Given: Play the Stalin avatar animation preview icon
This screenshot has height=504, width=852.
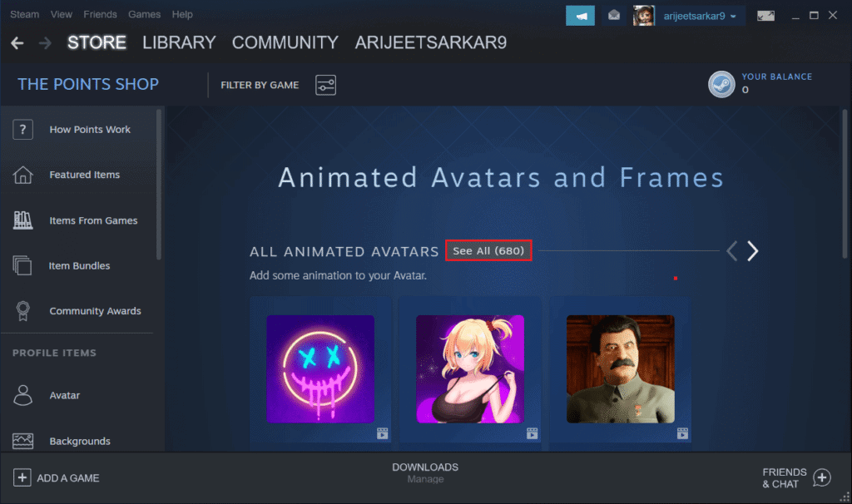Looking at the screenshot, I should click(682, 433).
